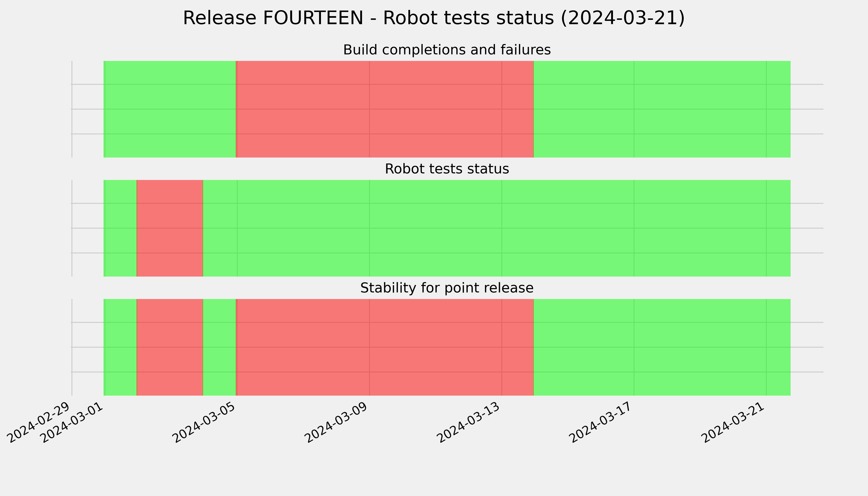Click the 2024-02-29 axis date label
868x496 pixels.
pos(39,422)
